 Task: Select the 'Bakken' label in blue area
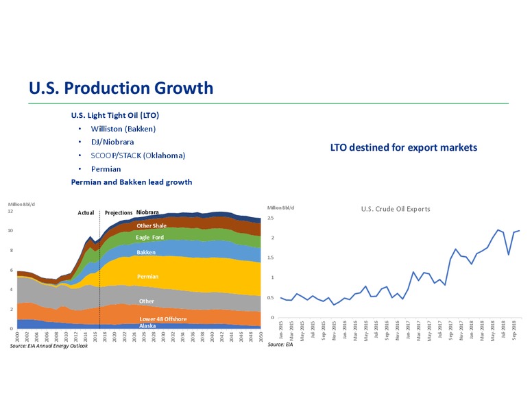click(x=146, y=252)
